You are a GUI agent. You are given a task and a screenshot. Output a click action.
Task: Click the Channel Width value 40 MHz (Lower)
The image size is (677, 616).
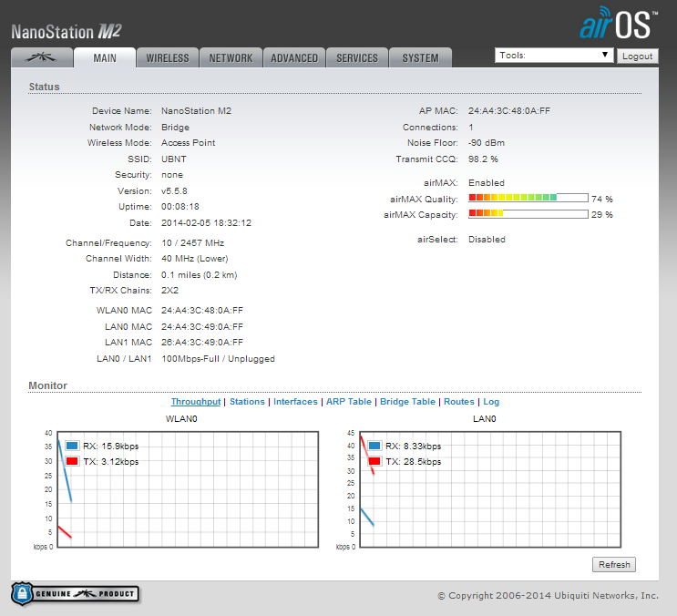195,259
